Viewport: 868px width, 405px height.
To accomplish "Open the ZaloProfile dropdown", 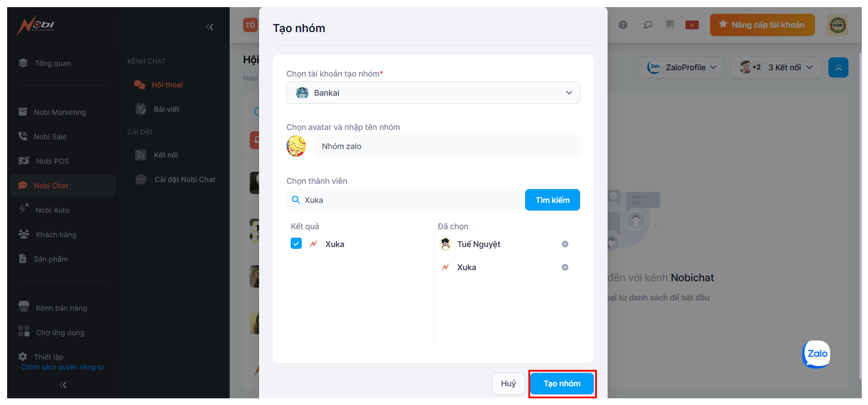I will tap(681, 68).
